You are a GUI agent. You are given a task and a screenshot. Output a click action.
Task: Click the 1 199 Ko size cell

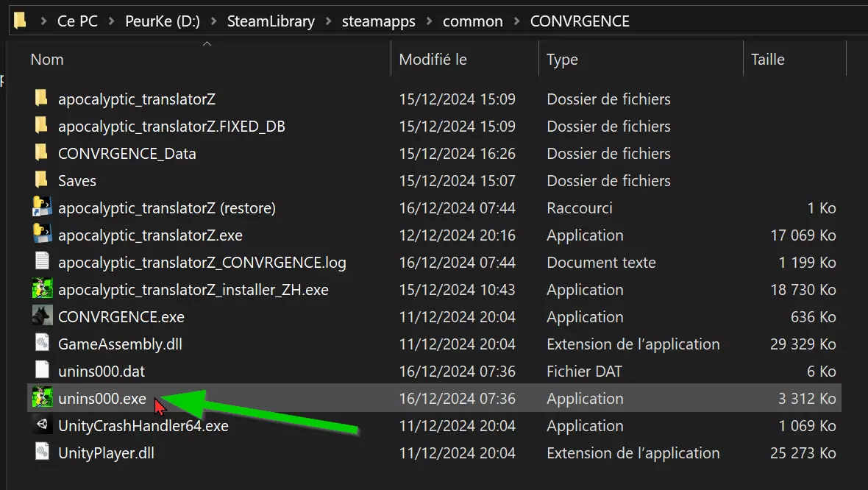(x=807, y=262)
